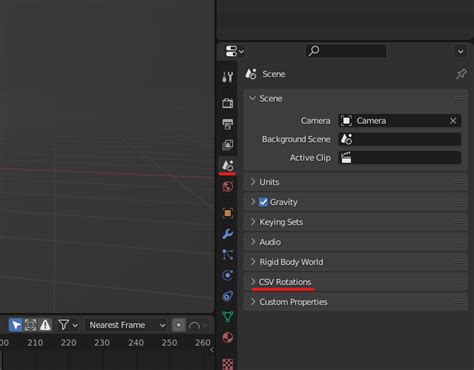The width and height of the screenshot is (474, 370).
Task: Open the Modifiers properties tab
Action: (228, 234)
